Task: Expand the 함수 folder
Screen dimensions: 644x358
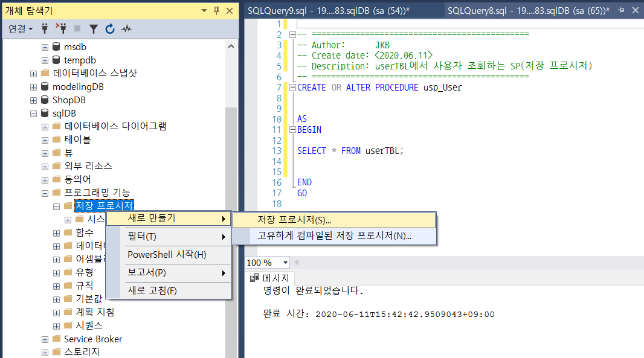Action: 56,233
